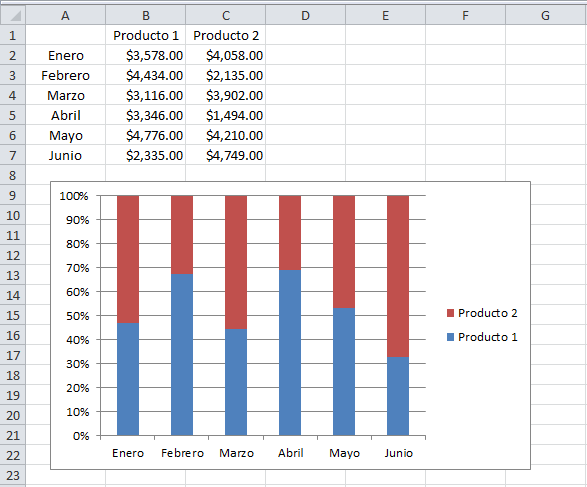The height and width of the screenshot is (487, 587).
Task: Click empty cell E3
Action: (385, 75)
